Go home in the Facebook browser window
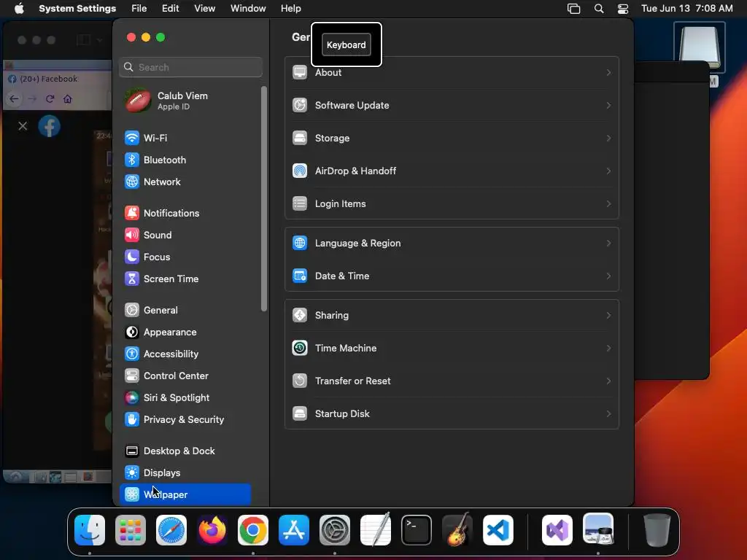Image resolution: width=747 pixels, height=560 pixels. point(68,99)
